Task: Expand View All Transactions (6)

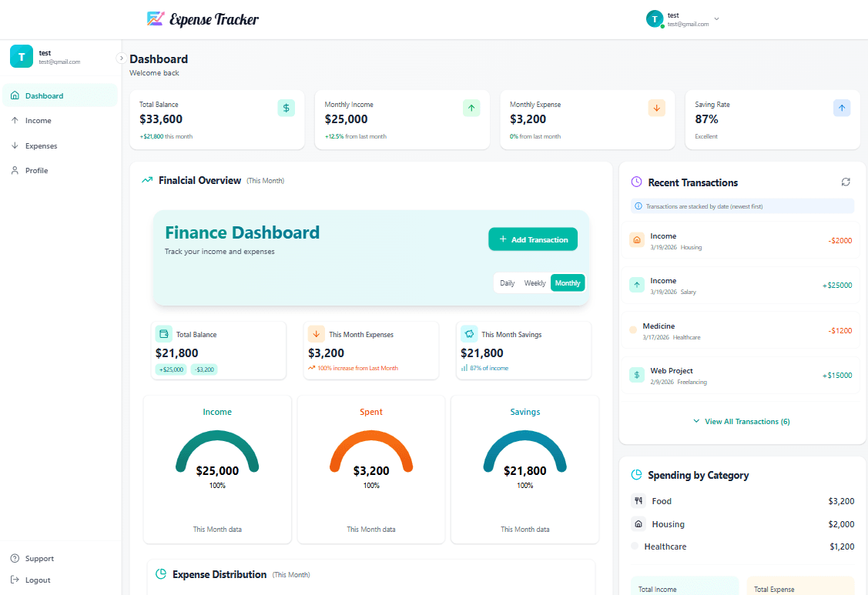Action: coord(741,421)
